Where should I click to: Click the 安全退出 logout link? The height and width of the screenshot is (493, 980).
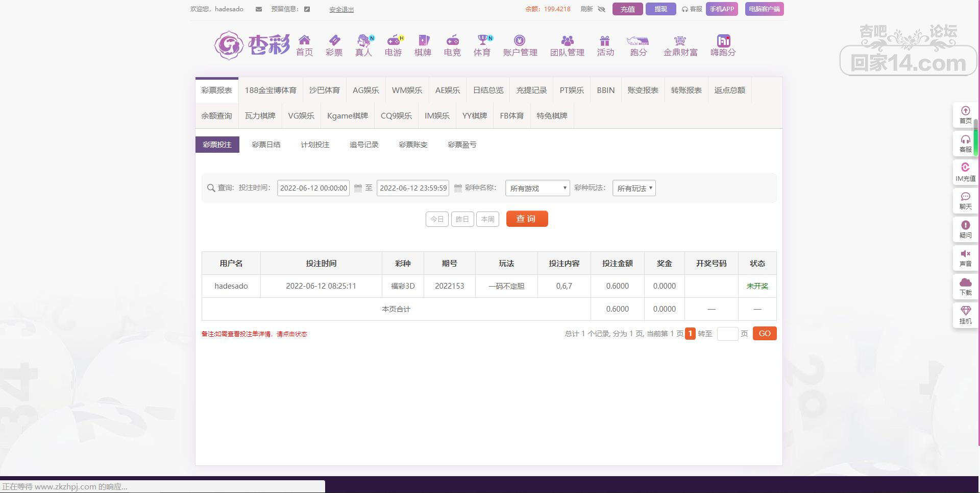pos(341,9)
